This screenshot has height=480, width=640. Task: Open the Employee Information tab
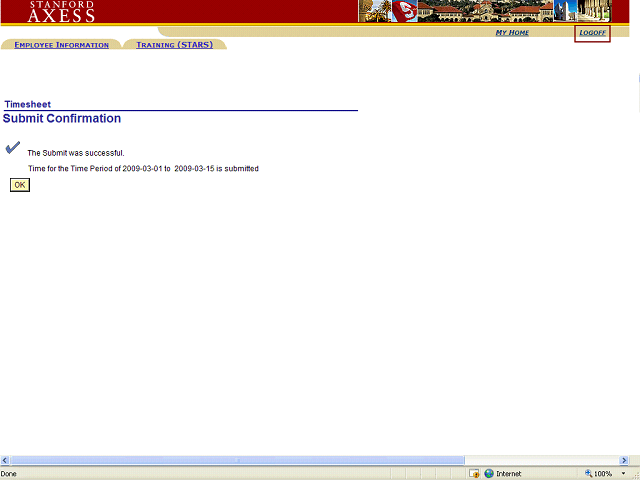tap(61, 45)
